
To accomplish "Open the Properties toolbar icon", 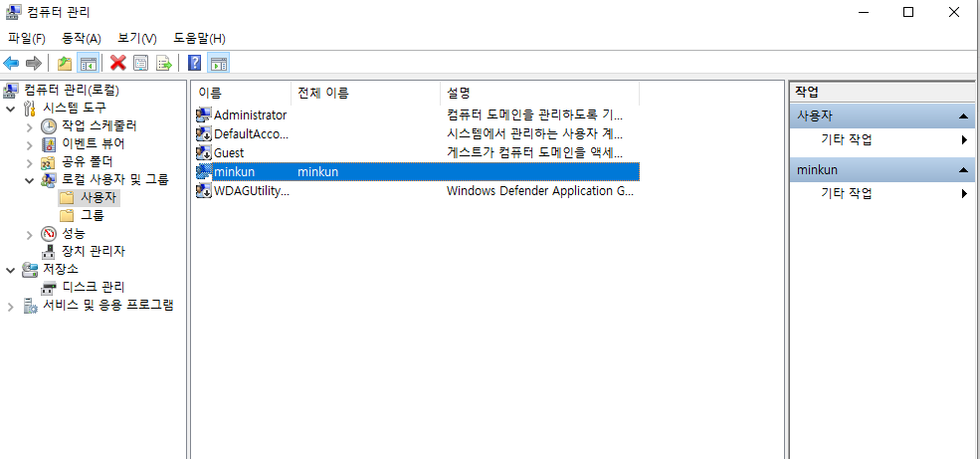I will tap(140, 63).
